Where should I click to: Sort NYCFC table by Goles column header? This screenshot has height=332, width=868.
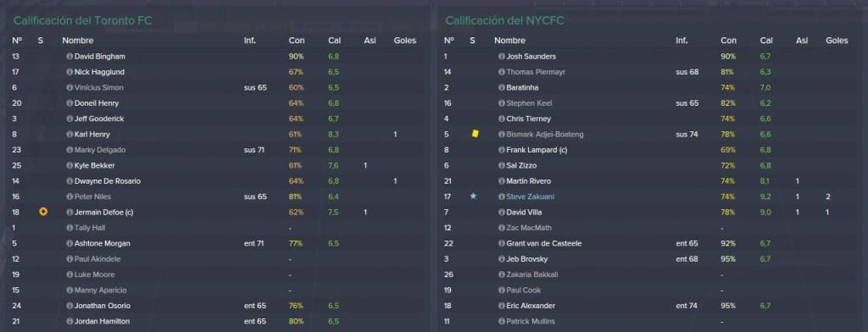837,41
